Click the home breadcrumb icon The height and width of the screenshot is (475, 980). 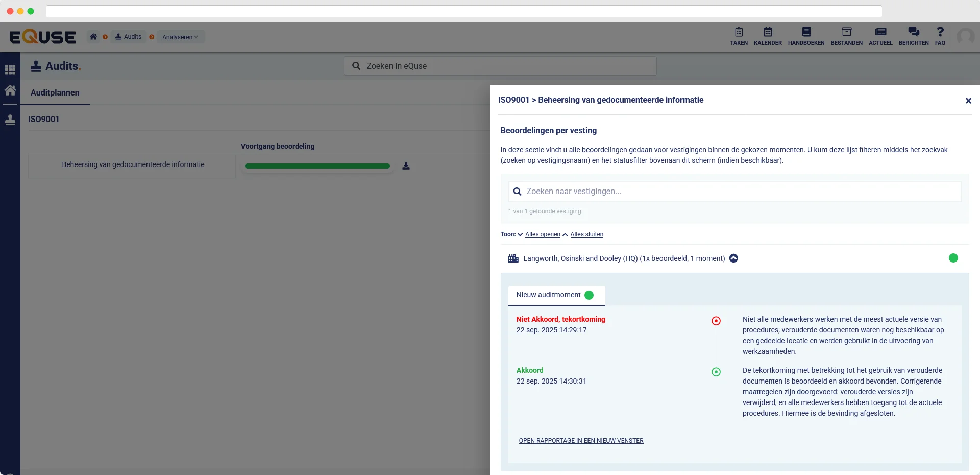coord(93,37)
